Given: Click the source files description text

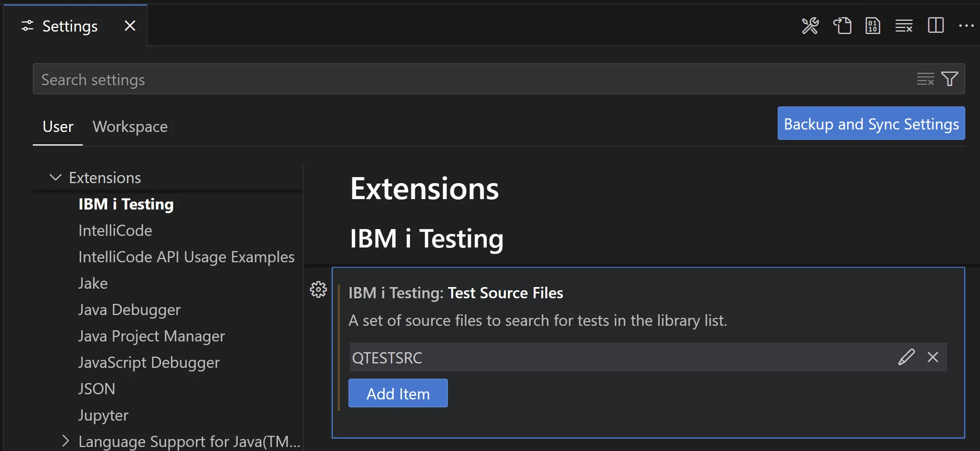Looking at the screenshot, I should [538, 321].
